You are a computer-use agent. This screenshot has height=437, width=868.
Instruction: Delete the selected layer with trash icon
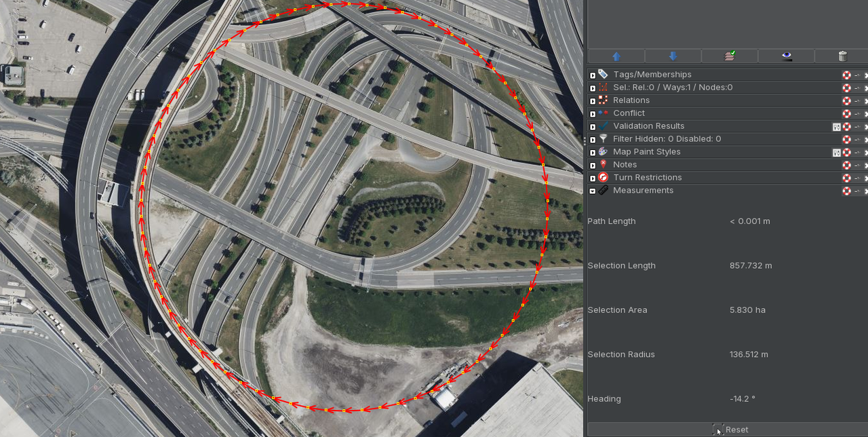click(842, 56)
